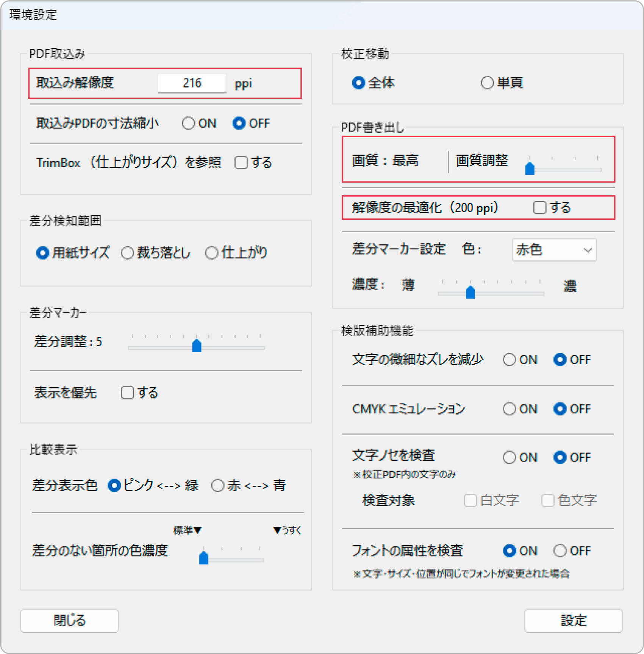
Task: Select 仕上がり detection range
Action: [x=212, y=253]
